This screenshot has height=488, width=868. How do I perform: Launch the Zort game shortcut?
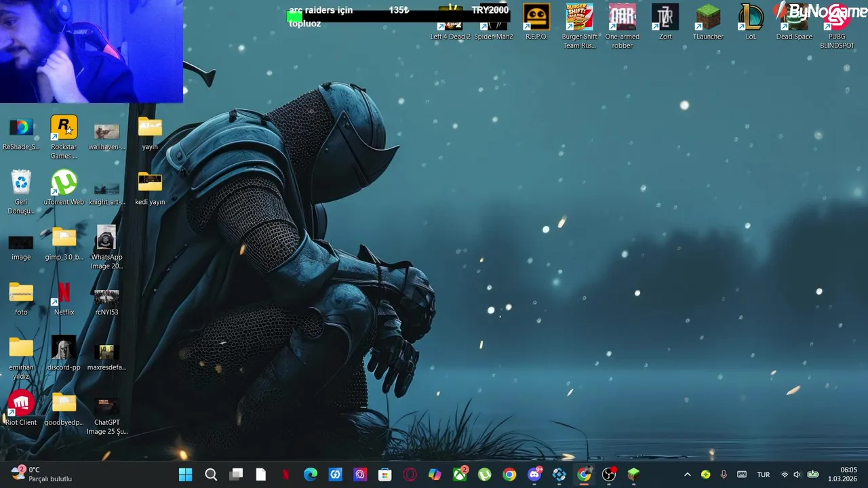[665, 22]
